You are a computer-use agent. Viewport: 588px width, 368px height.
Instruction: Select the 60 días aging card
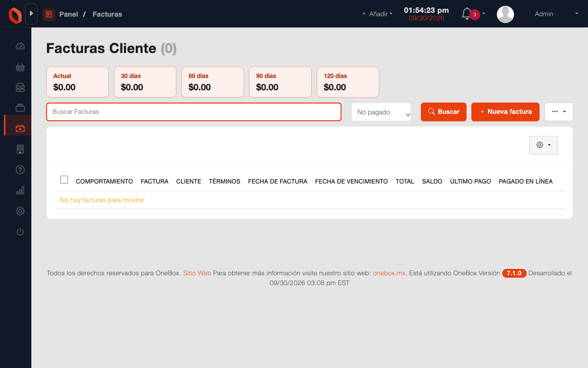tap(213, 82)
